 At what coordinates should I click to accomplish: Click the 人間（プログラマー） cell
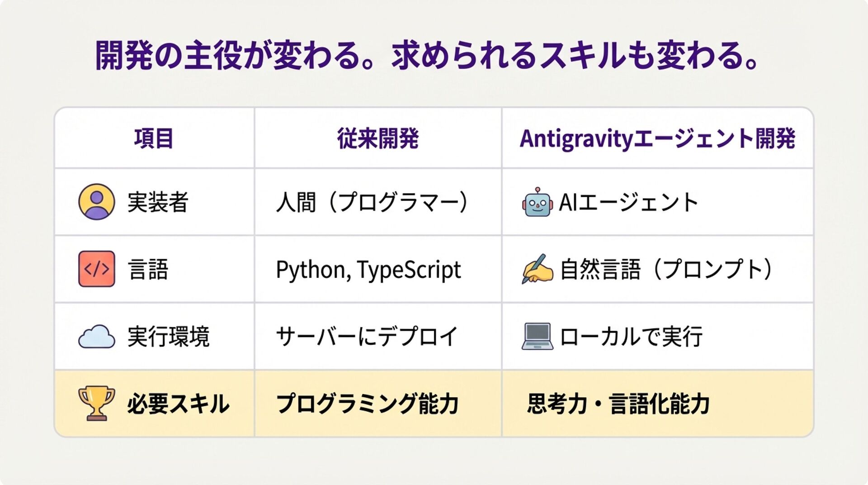click(373, 202)
